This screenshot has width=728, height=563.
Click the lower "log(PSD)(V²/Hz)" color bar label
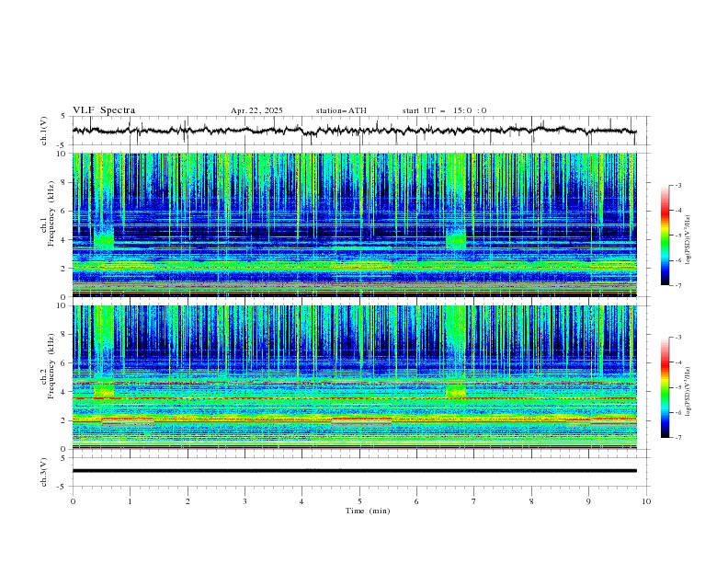pos(688,392)
